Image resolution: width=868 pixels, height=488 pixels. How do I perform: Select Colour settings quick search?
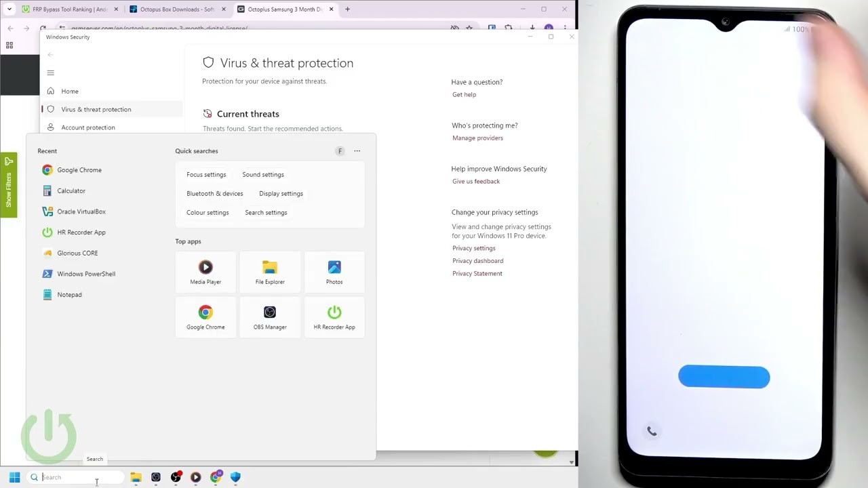[208, 213]
